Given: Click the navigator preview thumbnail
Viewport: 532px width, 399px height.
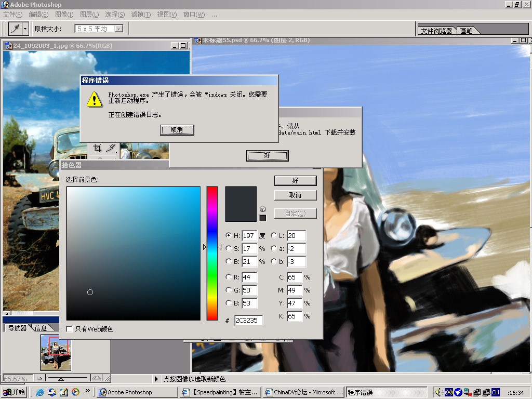Looking at the screenshot, I should (56, 353).
